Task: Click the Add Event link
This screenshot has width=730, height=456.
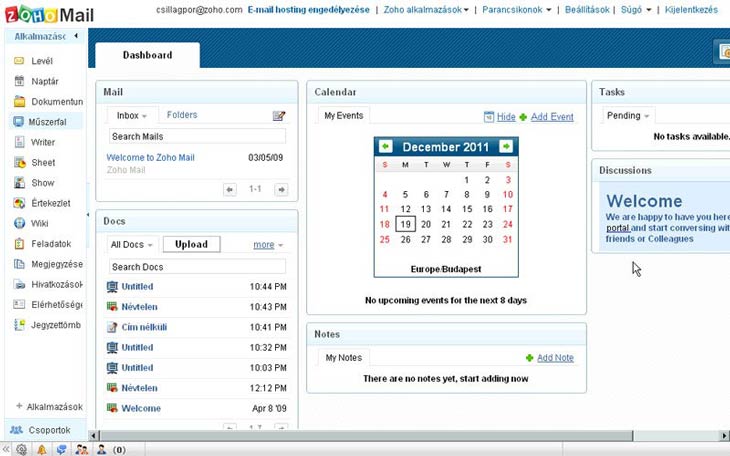Action: (552, 117)
